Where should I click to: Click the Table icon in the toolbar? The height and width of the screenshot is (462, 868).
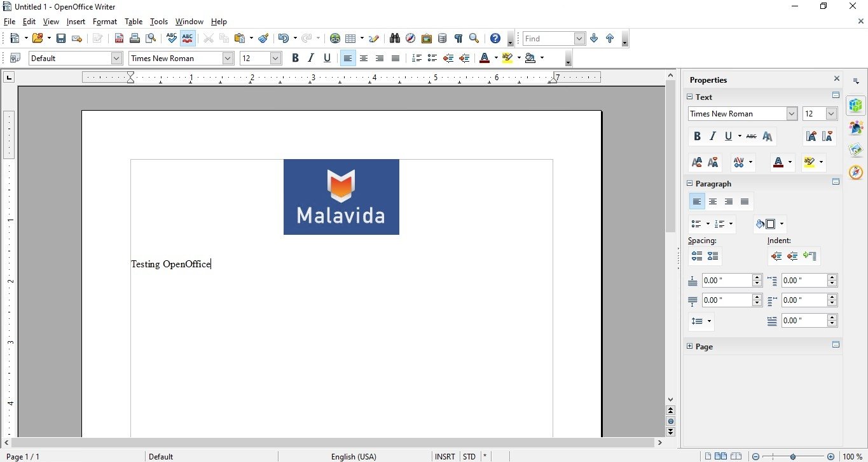click(x=350, y=38)
